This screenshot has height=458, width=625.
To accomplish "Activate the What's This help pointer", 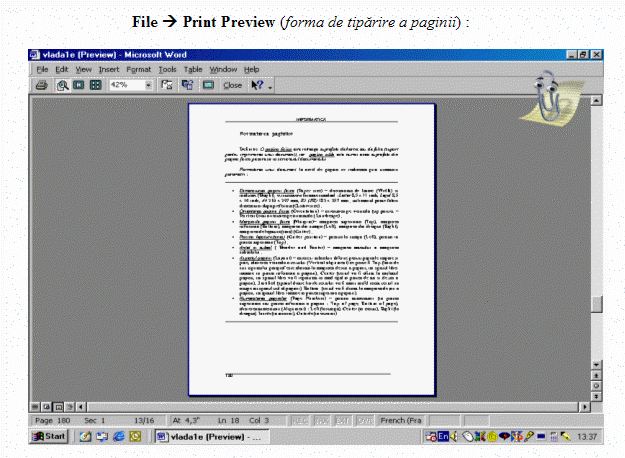I will point(257,85).
